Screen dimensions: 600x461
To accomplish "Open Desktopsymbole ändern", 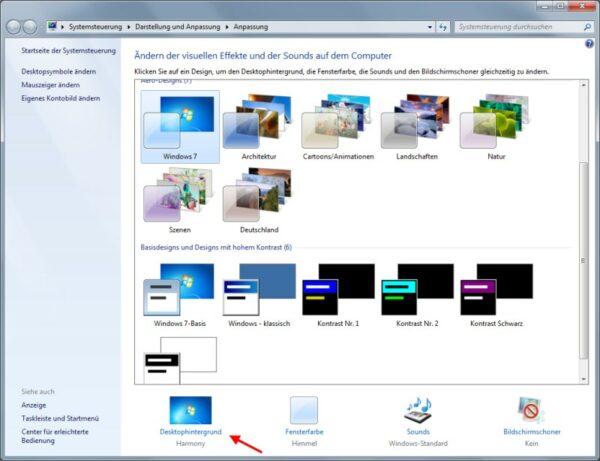I will tap(59, 72).
